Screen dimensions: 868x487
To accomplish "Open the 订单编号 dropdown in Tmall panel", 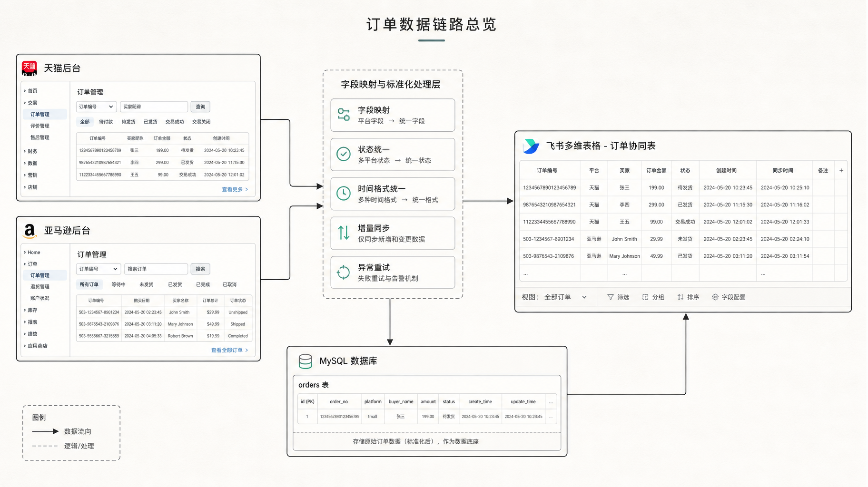I will click(96, 107).
